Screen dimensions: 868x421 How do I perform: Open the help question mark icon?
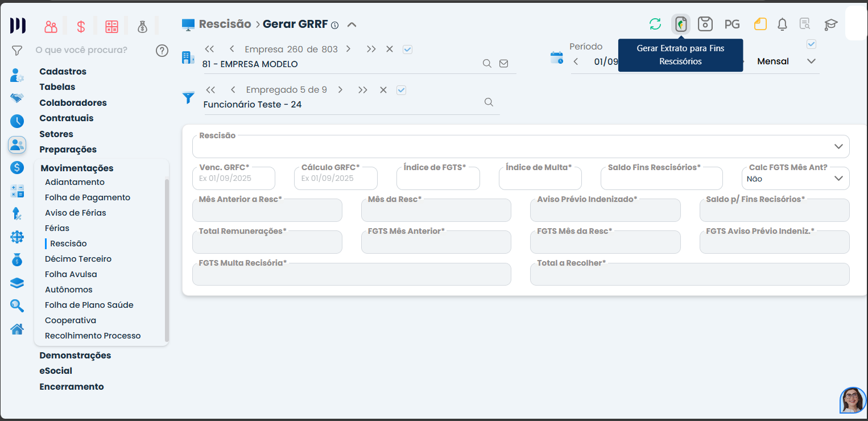tap(162, 51)
